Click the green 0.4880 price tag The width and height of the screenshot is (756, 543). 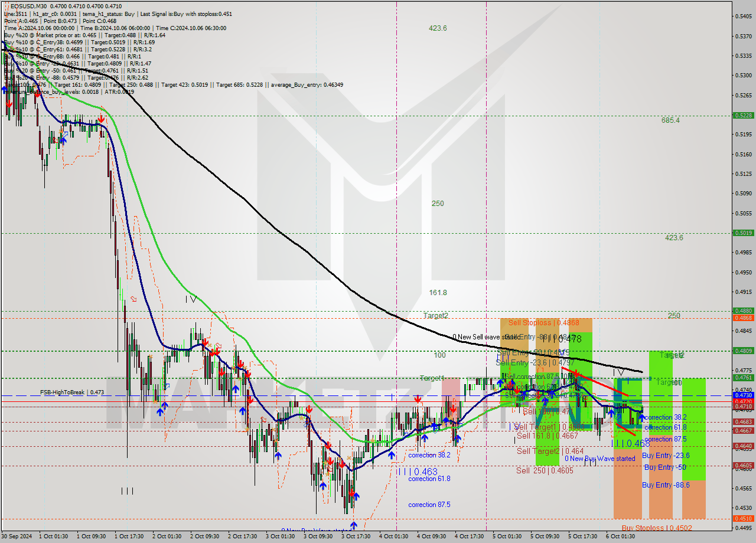742,310
